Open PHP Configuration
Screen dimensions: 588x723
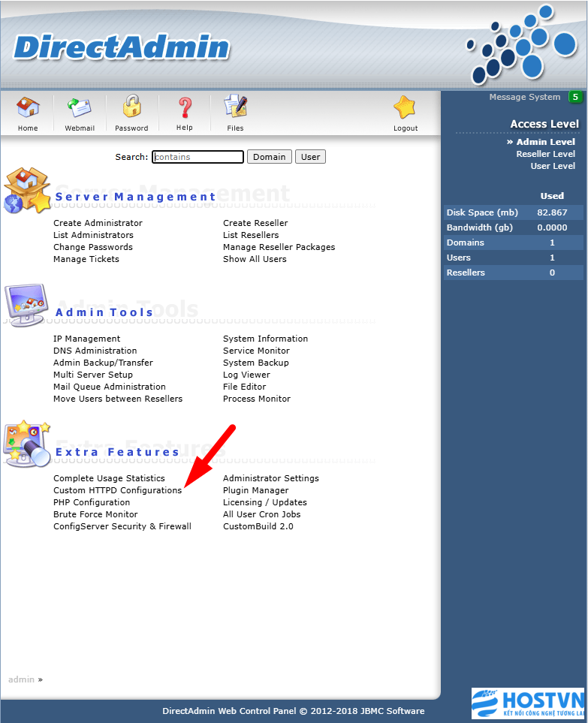click(x=92, y=502)
